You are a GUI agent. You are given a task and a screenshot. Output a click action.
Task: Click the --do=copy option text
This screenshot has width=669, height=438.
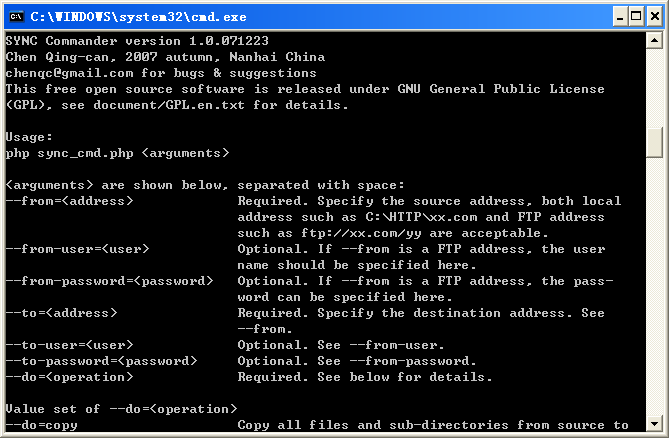click(41, 425)
